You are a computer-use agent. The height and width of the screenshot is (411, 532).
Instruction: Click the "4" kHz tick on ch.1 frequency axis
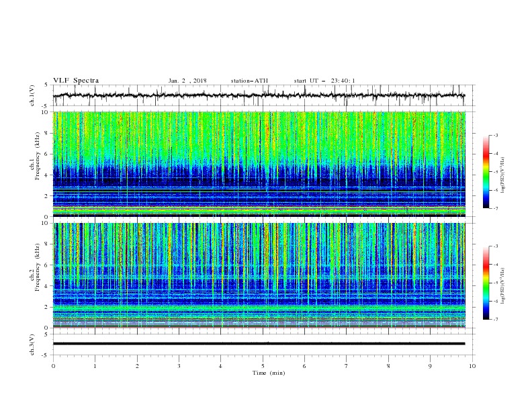(x=48, y=175)
